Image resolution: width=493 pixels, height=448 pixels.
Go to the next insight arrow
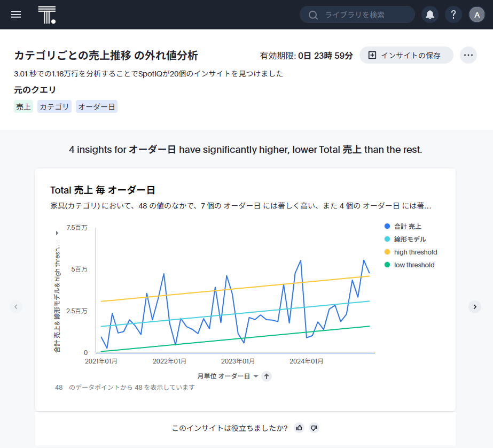point(475,306)
